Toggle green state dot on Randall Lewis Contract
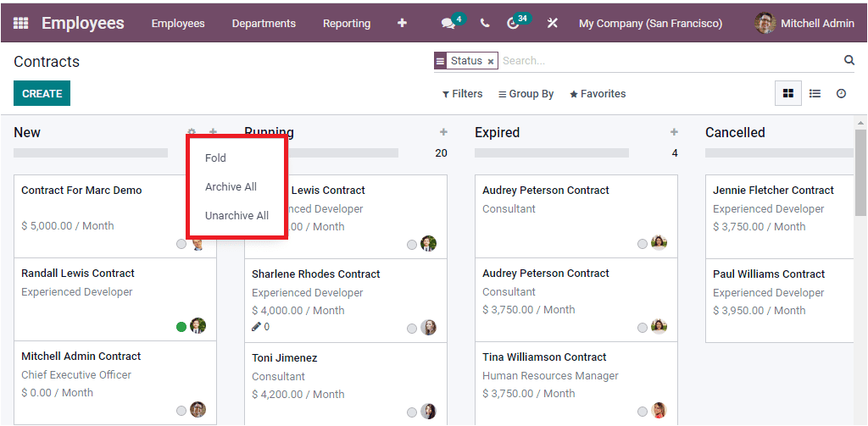 [x=181, y=326]
